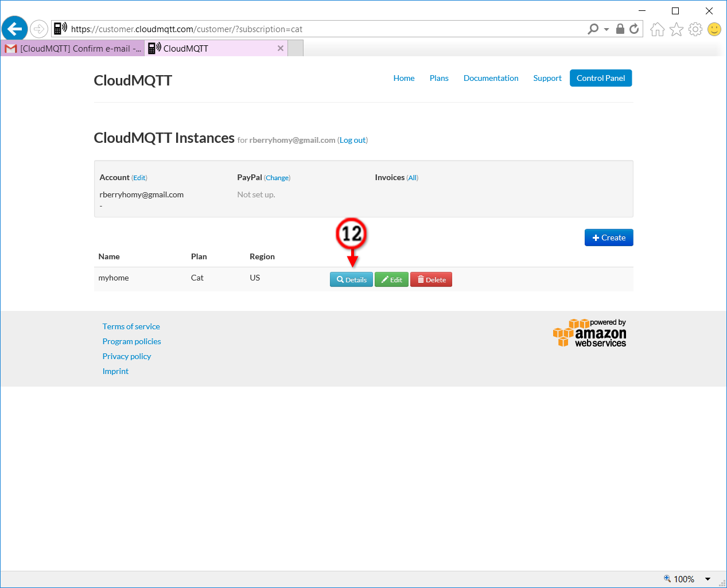Click the CloudMQTT logo heading
Viewport: 727px width, 588px height.
pyautogui.click(x=133, y=80)
